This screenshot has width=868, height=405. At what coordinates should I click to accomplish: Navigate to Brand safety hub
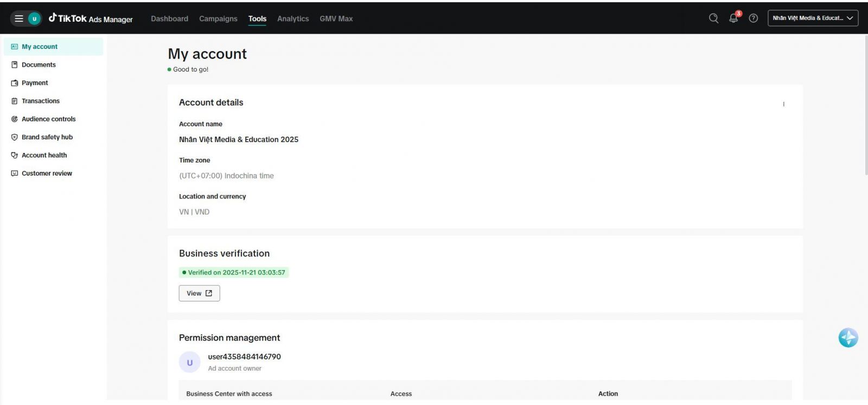pyautogui.click(x=53, y=137)
